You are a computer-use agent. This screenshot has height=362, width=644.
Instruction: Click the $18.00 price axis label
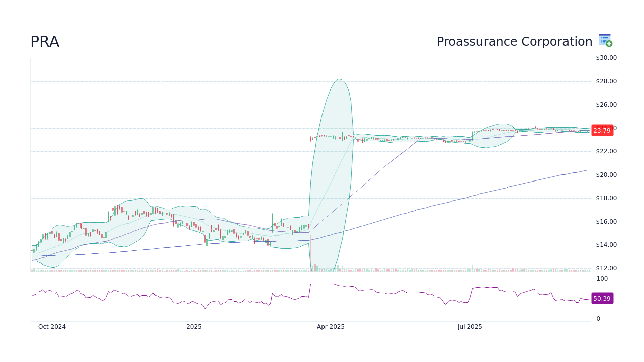(606, 198)
